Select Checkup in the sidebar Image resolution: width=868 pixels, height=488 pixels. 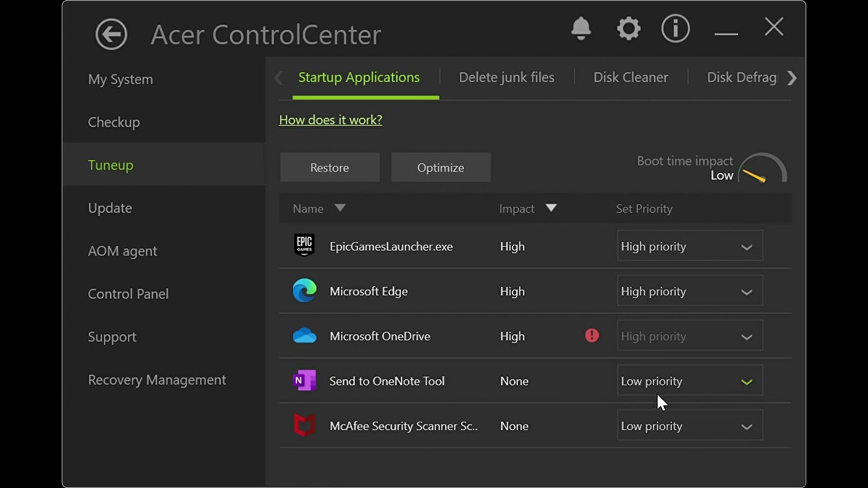pos(114,122)
